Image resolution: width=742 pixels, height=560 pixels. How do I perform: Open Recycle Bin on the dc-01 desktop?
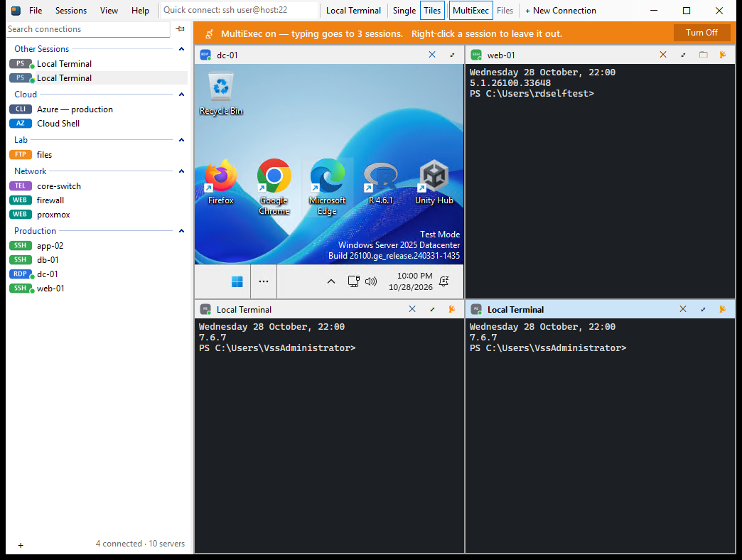(x=221, y=94)
